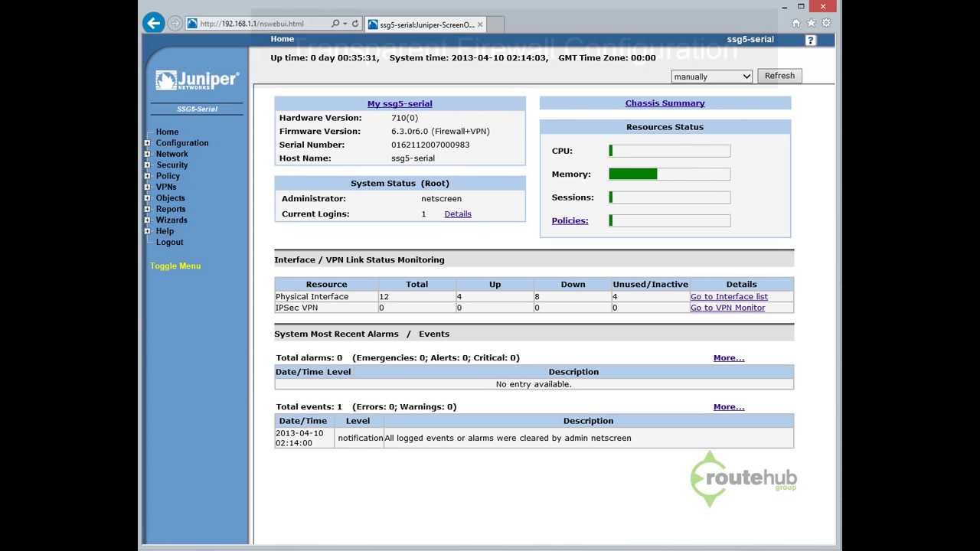This screenshot has width=980, height=551.
Task: Click the CPU usage bar
Action: coord(670,152)
